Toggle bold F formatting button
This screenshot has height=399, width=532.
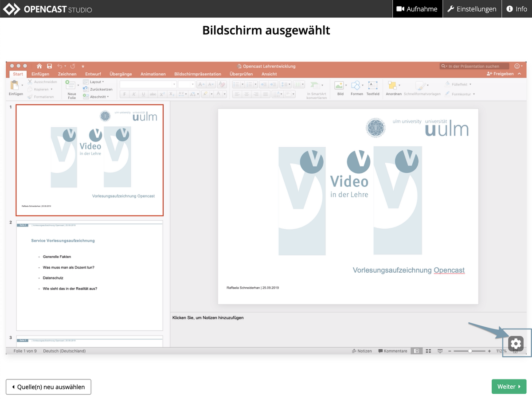(125, 94)
